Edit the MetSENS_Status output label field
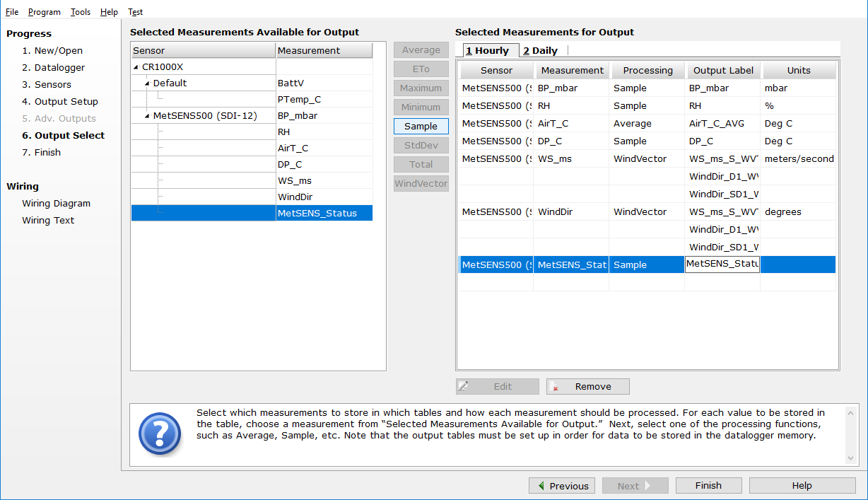The width and height of the screenshot is (868, 500). pyautogui.click(x=722, y=264)
